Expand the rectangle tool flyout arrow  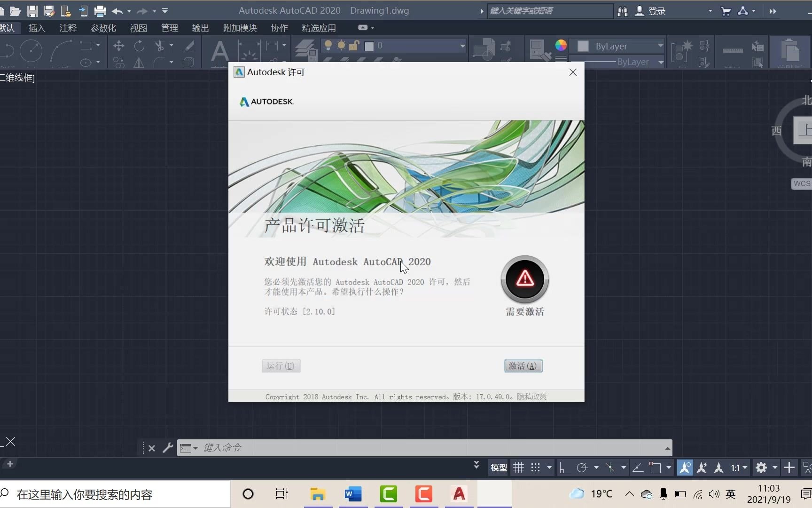coord(98,46)
